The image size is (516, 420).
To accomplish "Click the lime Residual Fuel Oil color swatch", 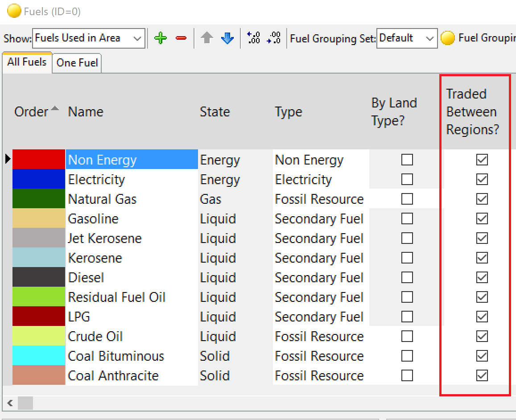I will pos(39,296).
